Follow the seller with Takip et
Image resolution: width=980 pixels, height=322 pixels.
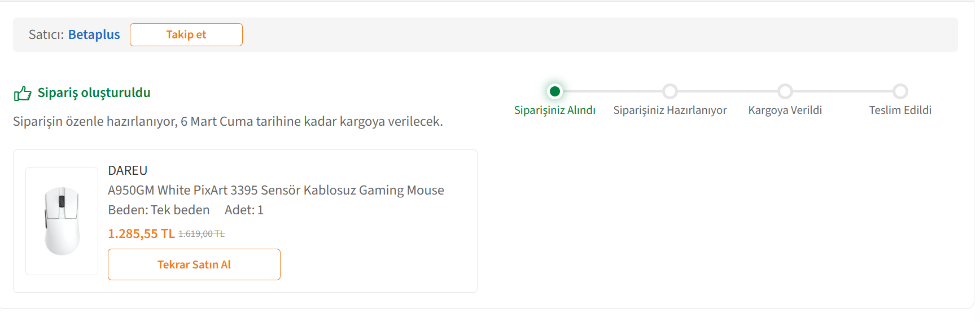pos(186,35)
